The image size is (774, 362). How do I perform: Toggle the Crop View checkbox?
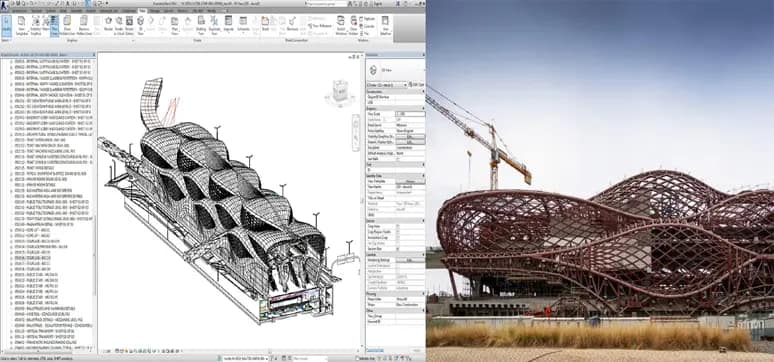point(398,226)
